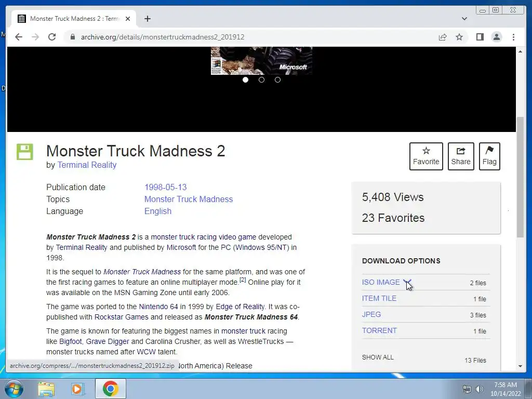532x399 pixels.
Task: Click SHOW ALL files link
Action: 378,357
